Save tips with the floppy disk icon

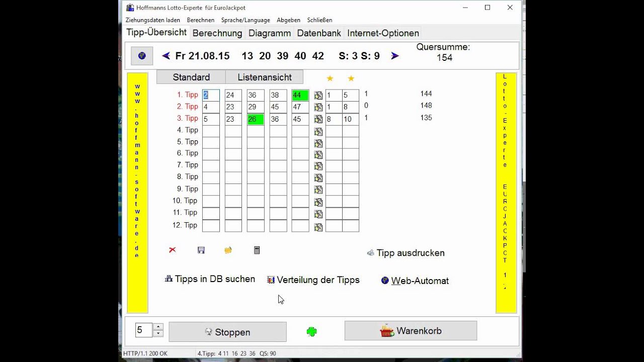(201, 250)
